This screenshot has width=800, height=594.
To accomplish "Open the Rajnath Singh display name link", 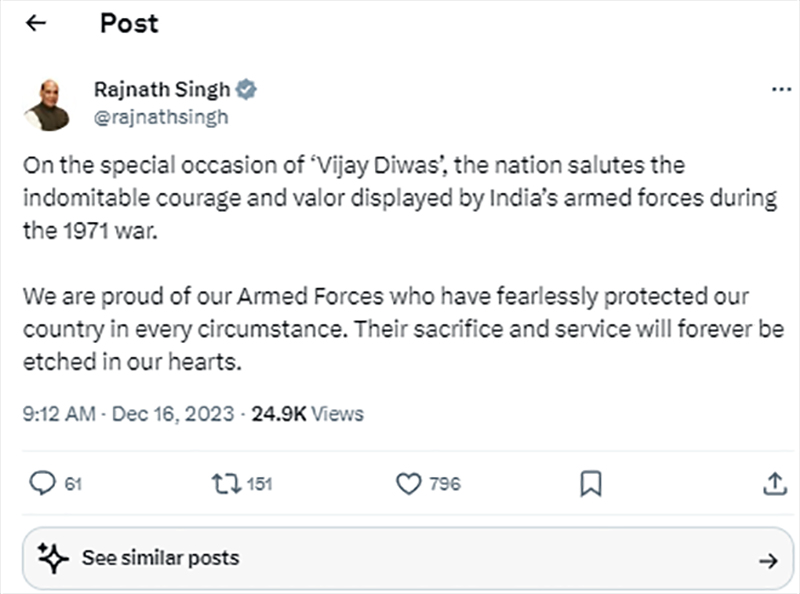I will [x=162, y=90].
